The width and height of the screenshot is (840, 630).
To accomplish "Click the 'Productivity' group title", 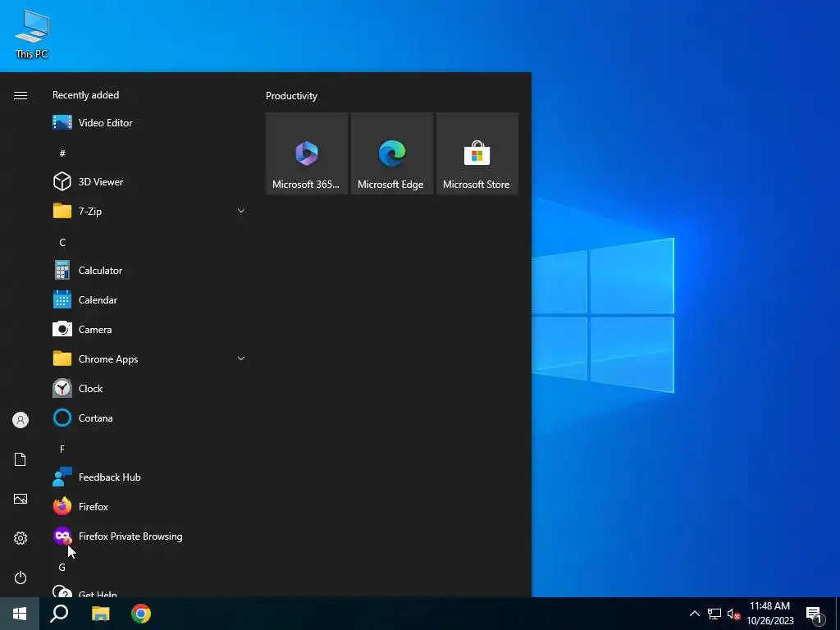I will (291, 96).
